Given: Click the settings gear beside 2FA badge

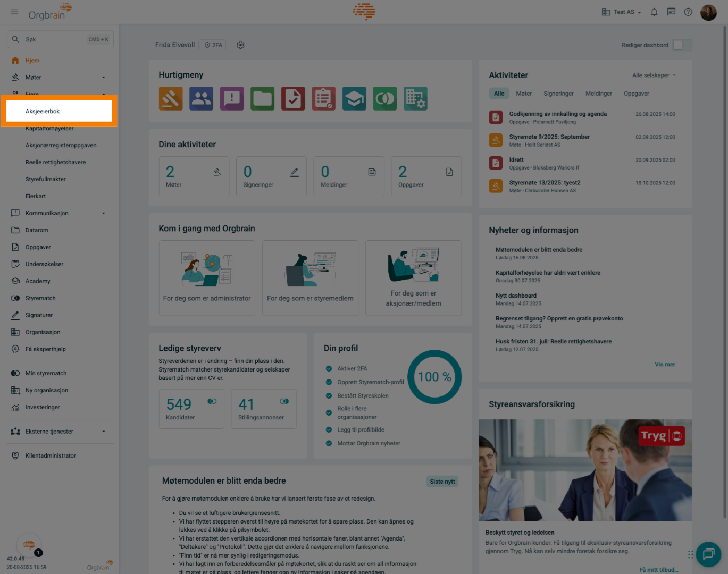Looking at the screenshot, I should [240, 45].
